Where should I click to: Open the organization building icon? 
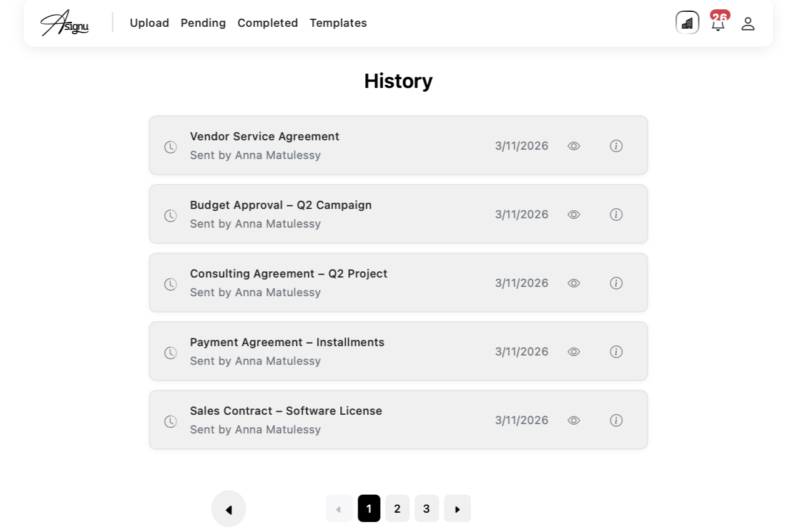pyautogui.click(x=687, y=23)
